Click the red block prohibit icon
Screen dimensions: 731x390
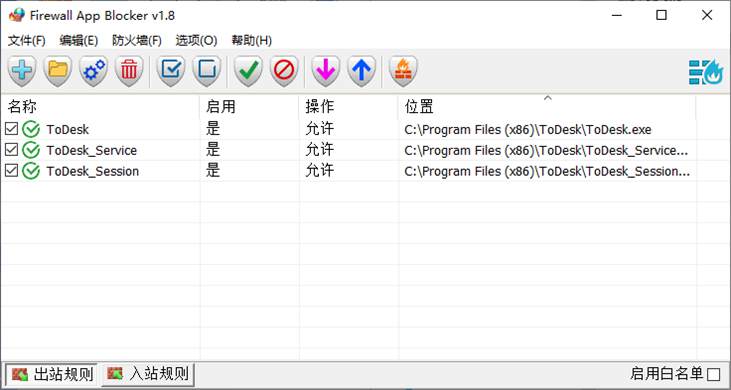coord(284,71)
